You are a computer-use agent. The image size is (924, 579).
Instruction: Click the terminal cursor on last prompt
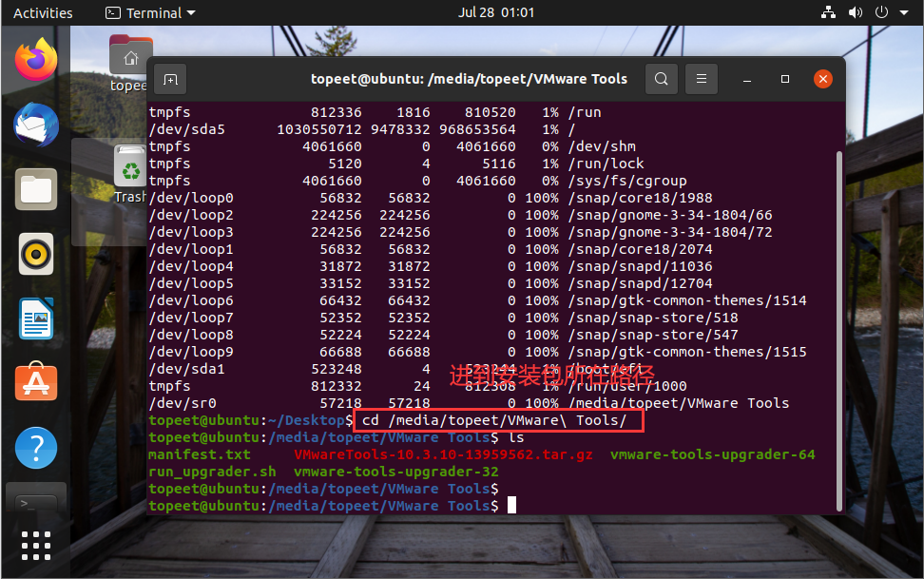[511, 505]
